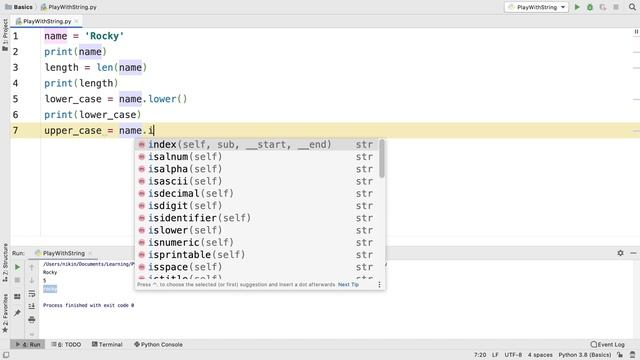Image resolution: width=640 pixels, height=360 pixels.
Task: Start debugging with the green bug icon
Action: pyautogui.click(x=590, y=7)
